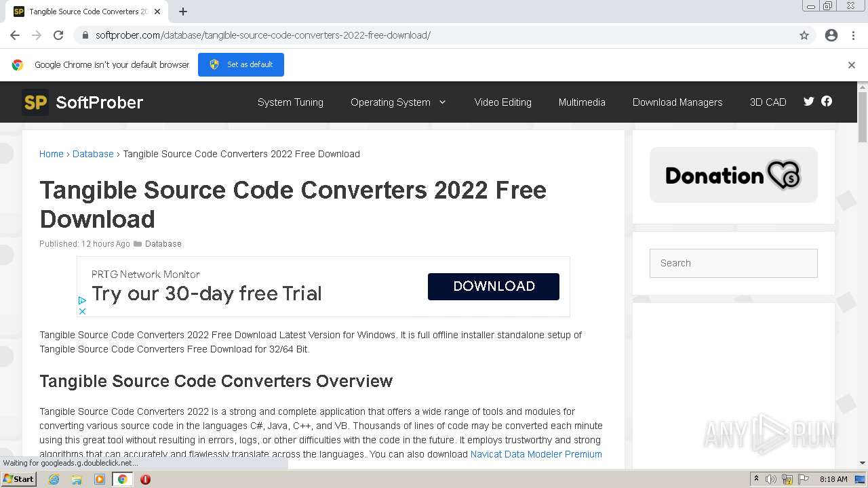868x488 pixels.
Task: Open Action Center flag icon
Action: (804, 479)
